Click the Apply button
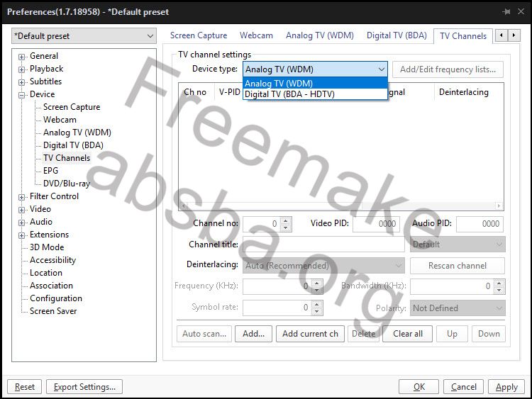 click(506, 387)
